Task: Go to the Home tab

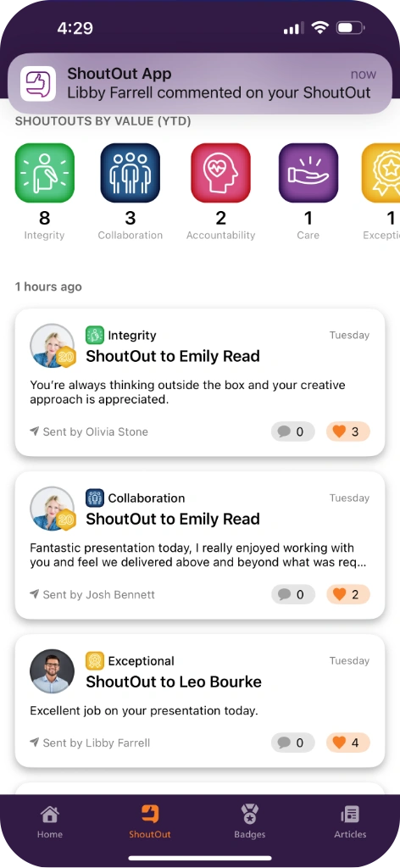Action: point(50,821)
